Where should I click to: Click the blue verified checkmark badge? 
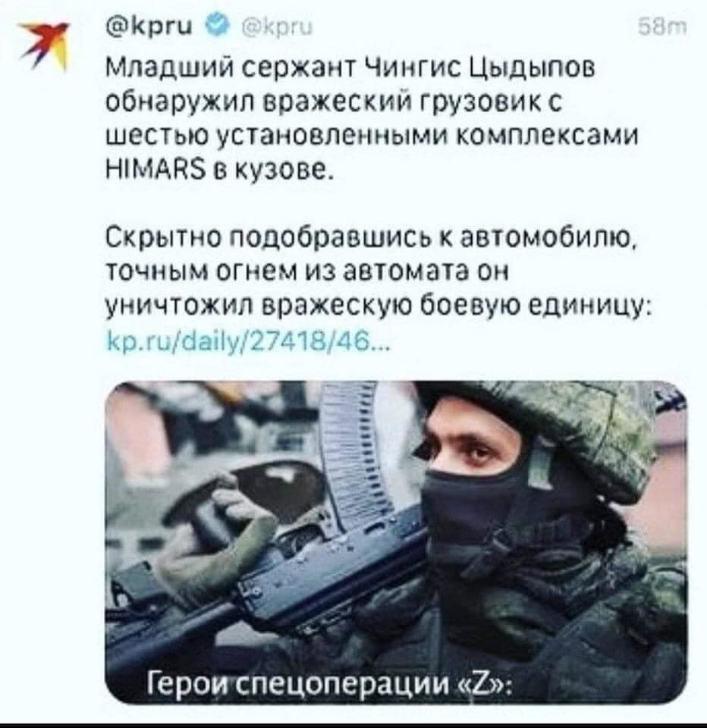(218, 27)
